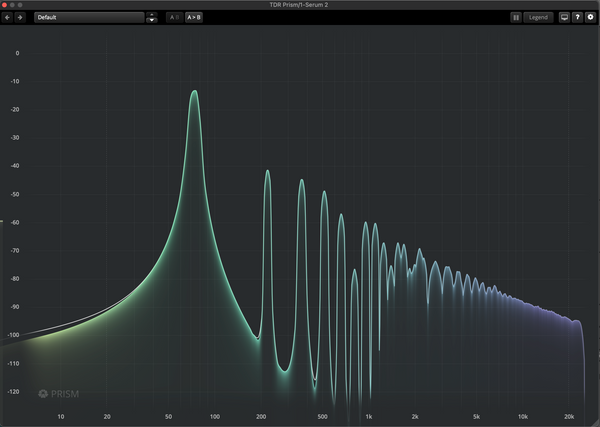Click the 5k frequency axis label
600x427 pixels.
(x=476, y=417)
